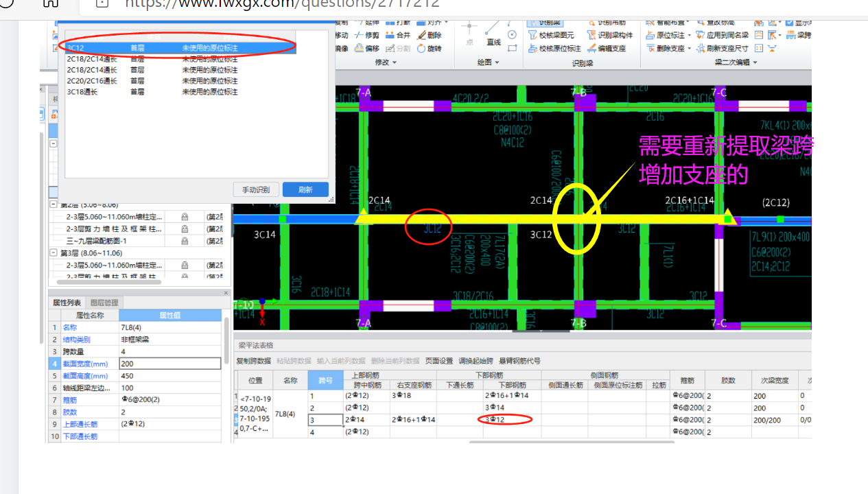
Task: Click 刷新支座尺寸 tool
Action: click(x=722, y=49)
